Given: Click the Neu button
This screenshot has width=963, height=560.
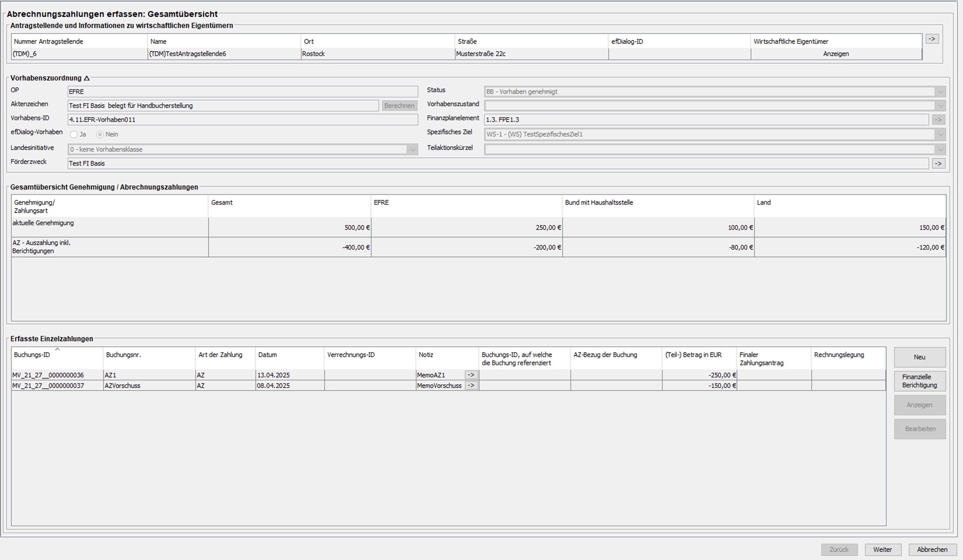Looking at the screenshot, I should point(919,357).
